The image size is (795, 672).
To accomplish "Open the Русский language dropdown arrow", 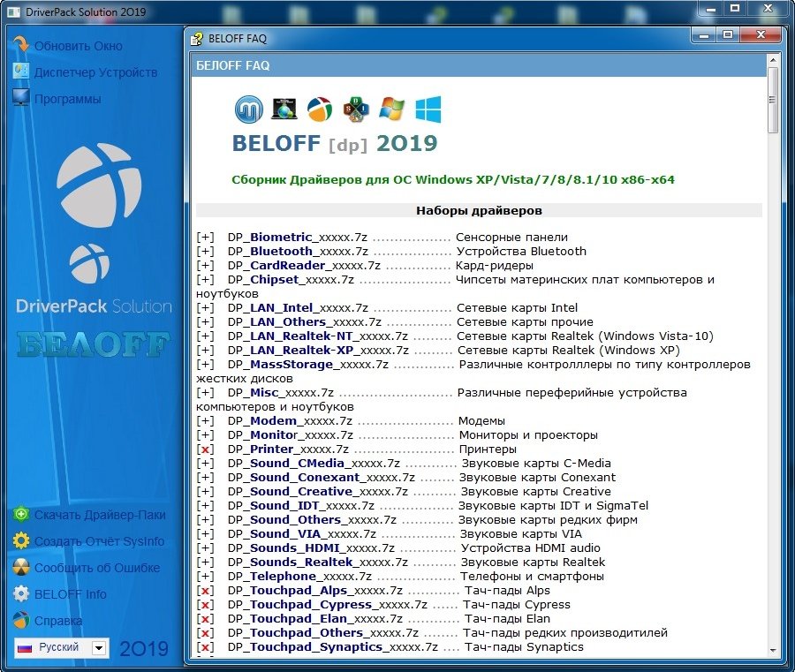I will coord(99,647).
